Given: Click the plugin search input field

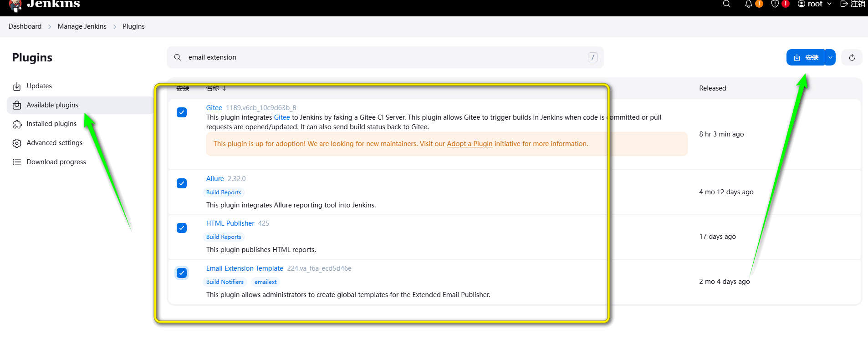Looking at the screenshot, I should [385, 57].
